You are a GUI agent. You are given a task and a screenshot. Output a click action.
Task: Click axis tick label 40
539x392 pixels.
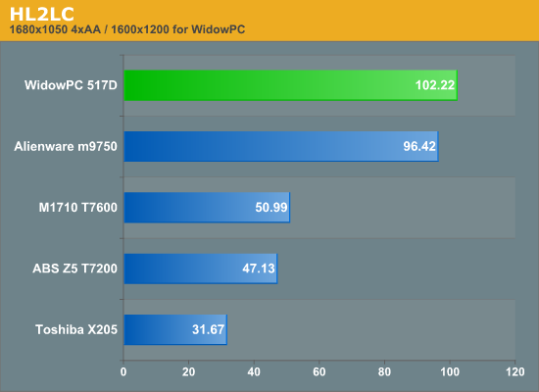tap(254, 371)
